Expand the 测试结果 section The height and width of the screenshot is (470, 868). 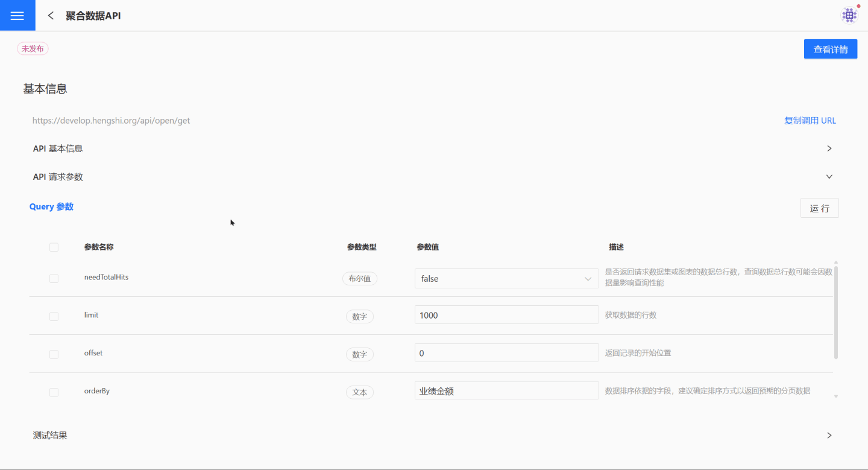click(829, 436)
